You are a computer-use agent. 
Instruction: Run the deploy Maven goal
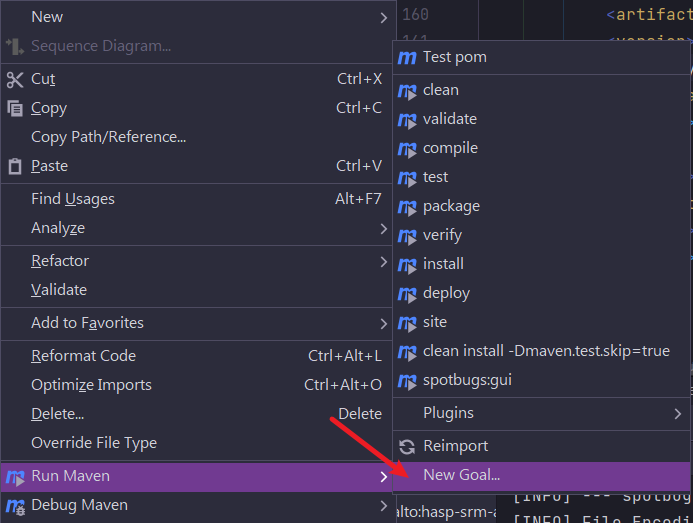[x=541, y=294]
